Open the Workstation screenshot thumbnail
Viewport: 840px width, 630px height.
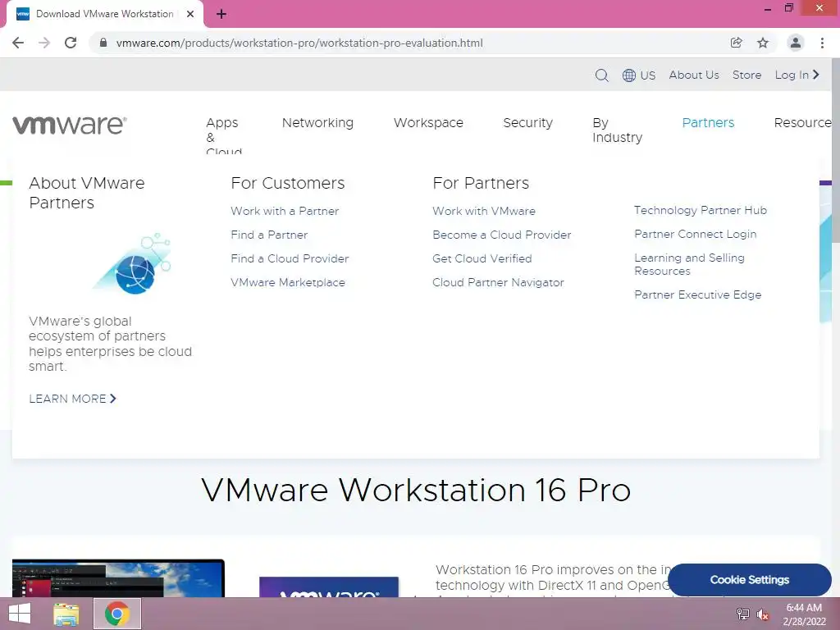tap(118, 578)
